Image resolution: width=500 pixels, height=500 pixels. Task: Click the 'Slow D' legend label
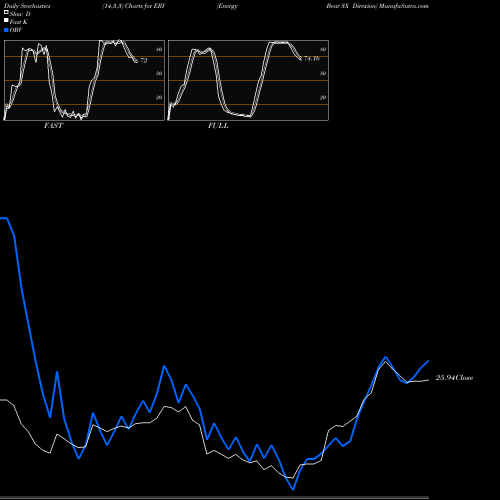(20, 14)
